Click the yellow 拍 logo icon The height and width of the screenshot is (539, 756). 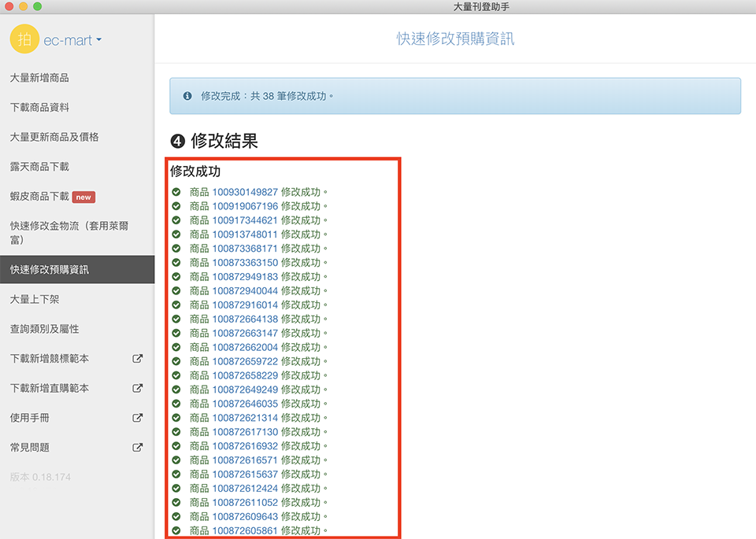click(x=24, y=39)
